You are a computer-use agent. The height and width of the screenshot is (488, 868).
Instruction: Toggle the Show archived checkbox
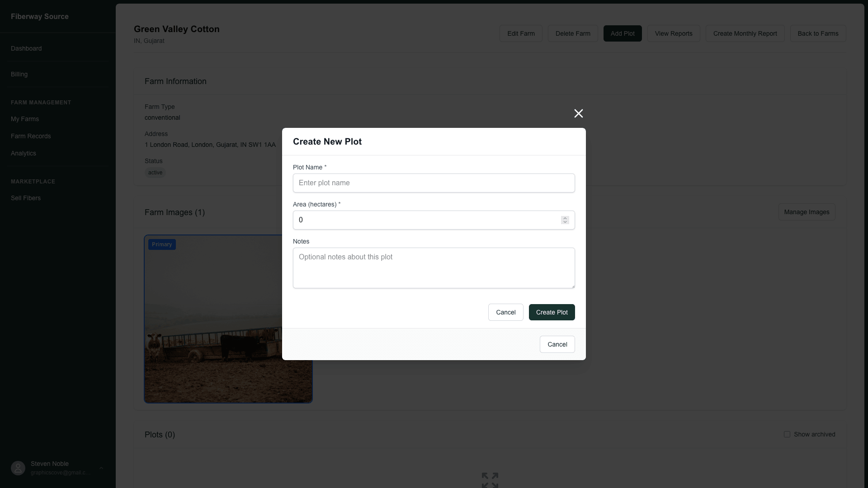(787, 434)
